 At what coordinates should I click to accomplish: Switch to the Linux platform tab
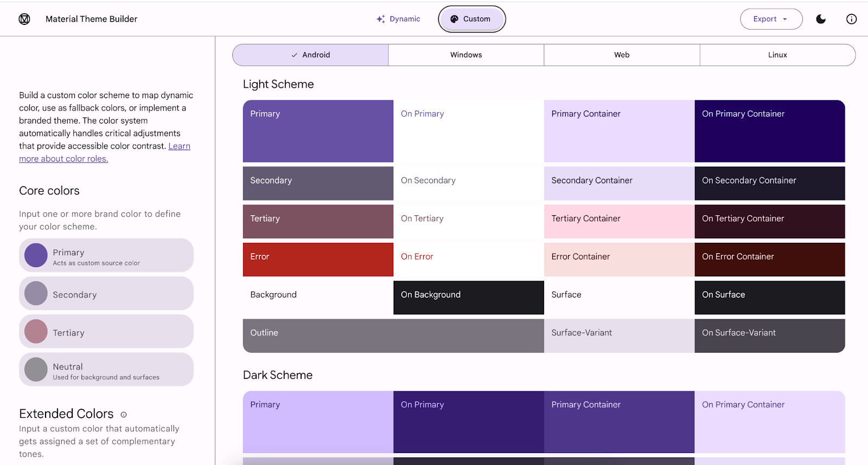tap(777, 55)
